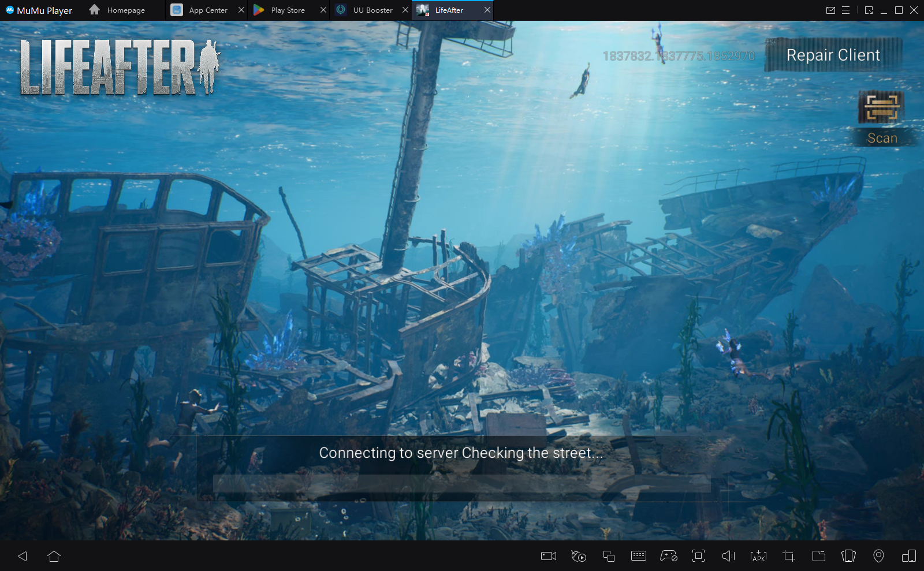Open the virtual location pin icon
924x571 pixels.
click(878, 556)
